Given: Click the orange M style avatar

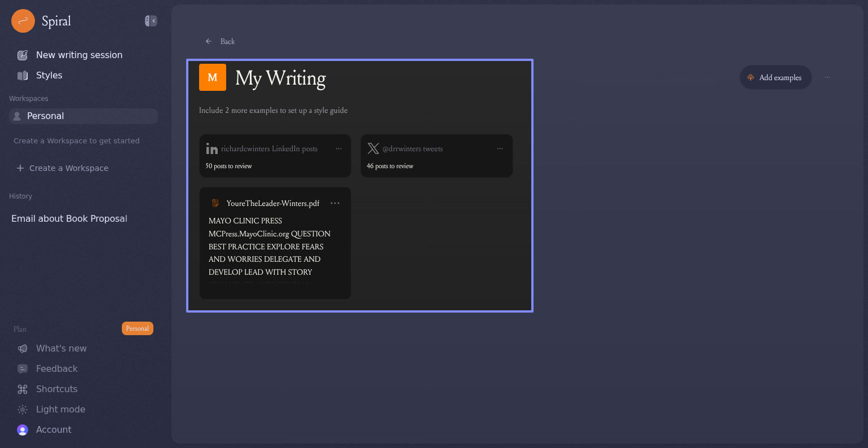Looking at the screenshot, I should pyautogui.click(x=213, y=77).
